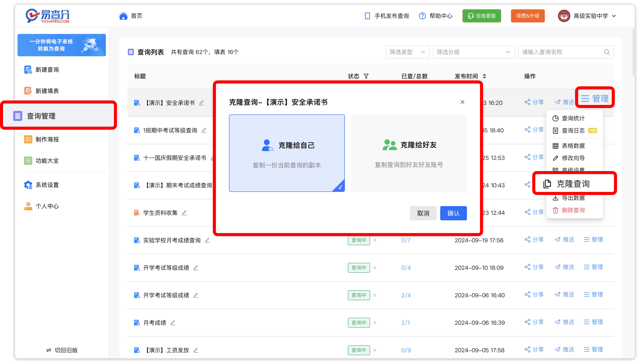Open the 2/1 count link
The width and height of the screenshot is (640, 364).
(x=405, y=323)
